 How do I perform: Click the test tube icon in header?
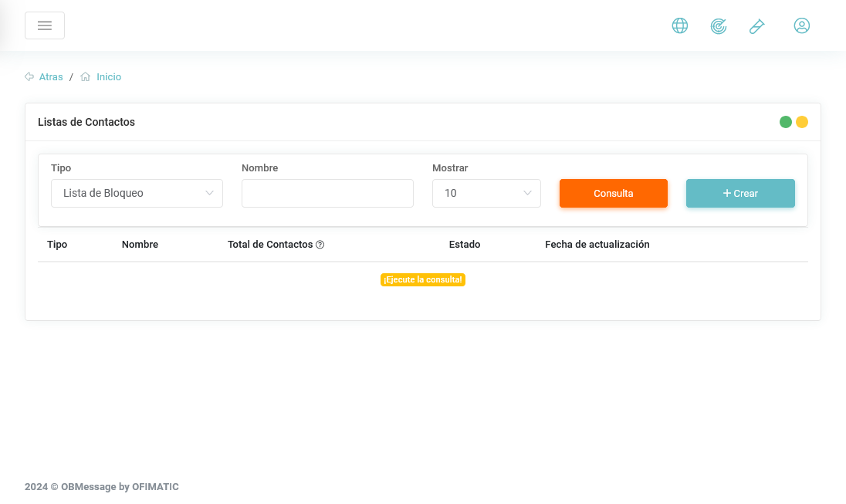[x=756, y=25]
